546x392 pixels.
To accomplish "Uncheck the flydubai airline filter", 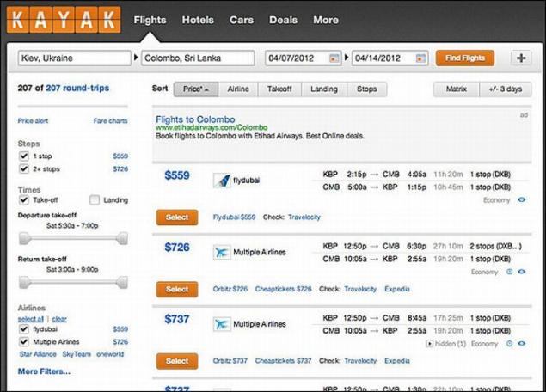I will pos(24,329).
